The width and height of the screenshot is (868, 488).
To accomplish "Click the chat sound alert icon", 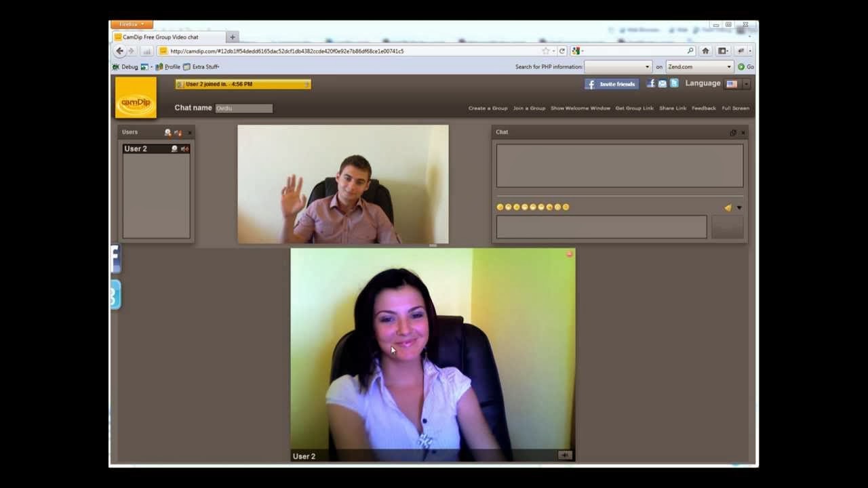I will (728, 208).
